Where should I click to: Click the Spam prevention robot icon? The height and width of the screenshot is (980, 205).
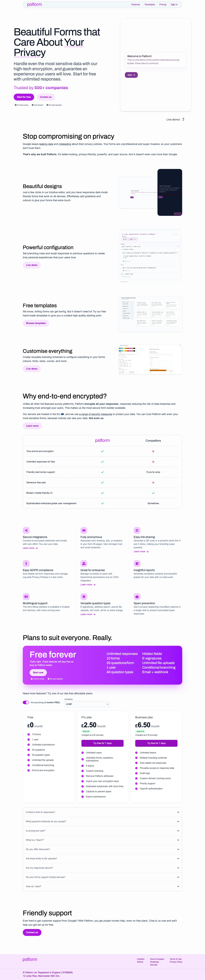click(137, 597)
